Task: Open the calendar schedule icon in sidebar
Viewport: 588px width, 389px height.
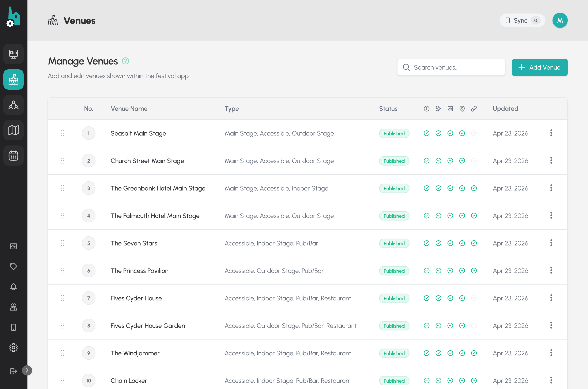Action: [x=13, y=156]
